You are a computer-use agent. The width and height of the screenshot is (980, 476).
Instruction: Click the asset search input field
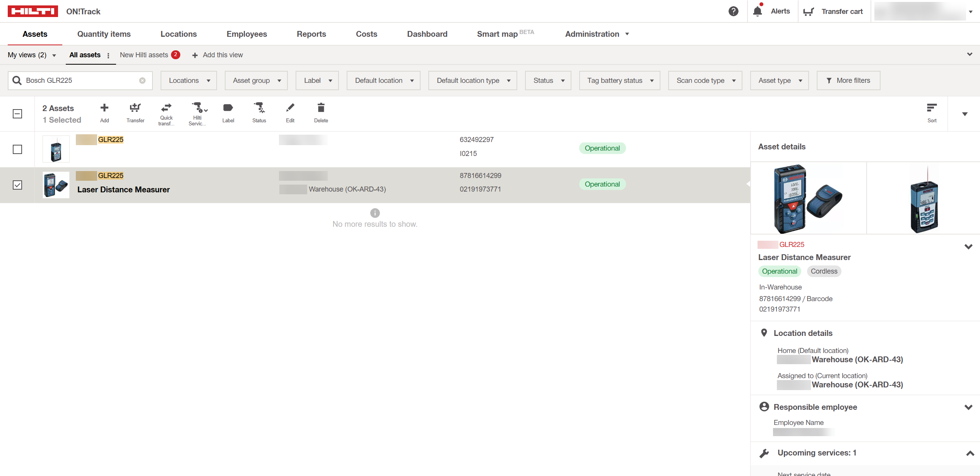(x=80, y=80)
